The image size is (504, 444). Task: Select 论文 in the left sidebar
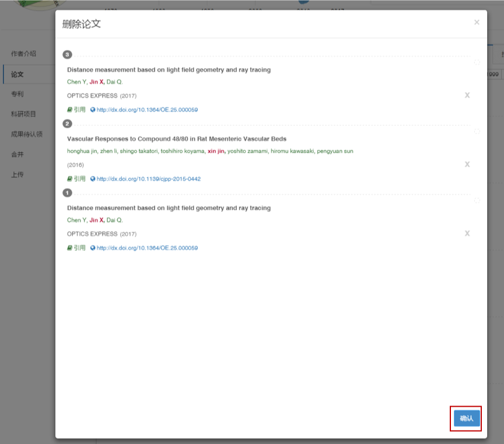[x=17, y=74]
